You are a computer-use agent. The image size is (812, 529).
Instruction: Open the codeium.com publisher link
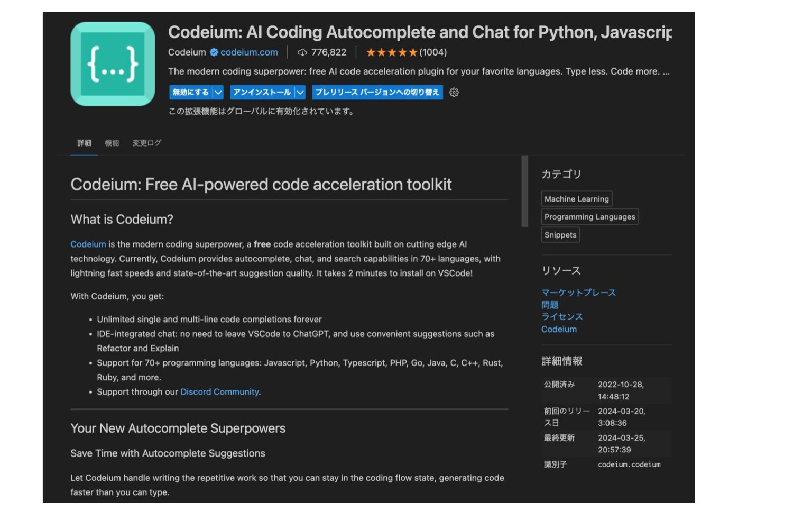click(x=249, y=52)
